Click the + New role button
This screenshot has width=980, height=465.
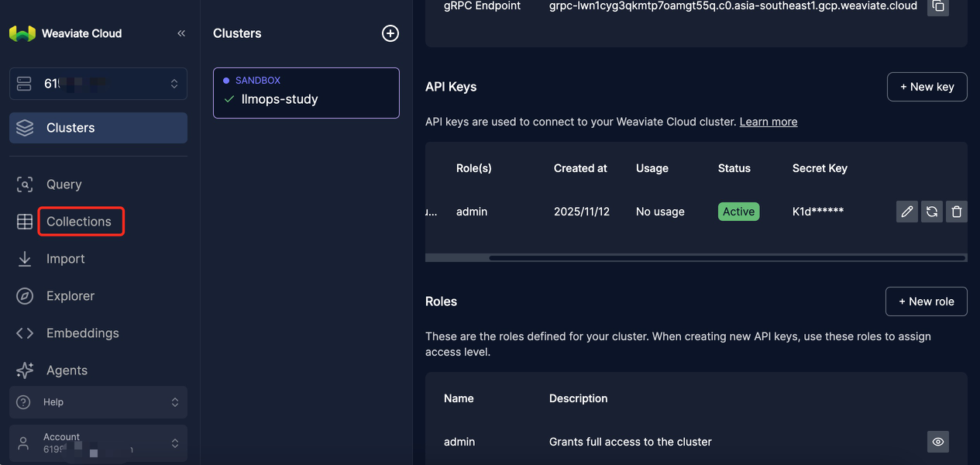pos(927,301)
